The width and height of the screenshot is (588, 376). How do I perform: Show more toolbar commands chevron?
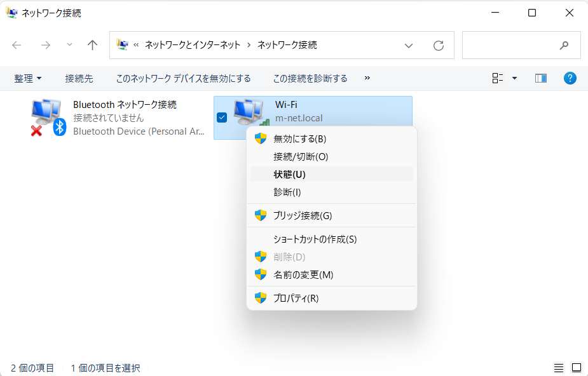tap(367, 78)
